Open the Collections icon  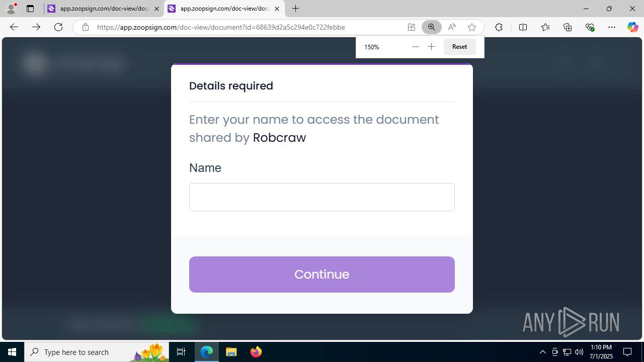[568, 27]
